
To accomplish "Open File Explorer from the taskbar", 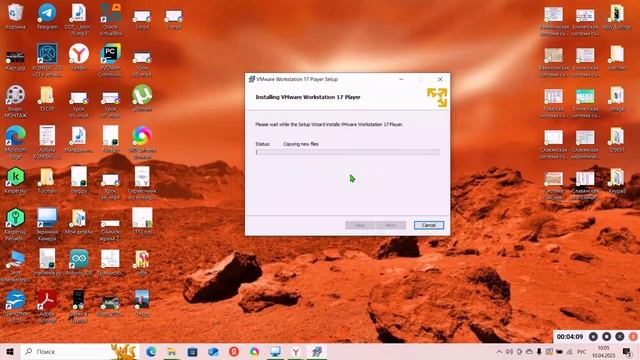I will pyautogui.click(x=171, y=351).
